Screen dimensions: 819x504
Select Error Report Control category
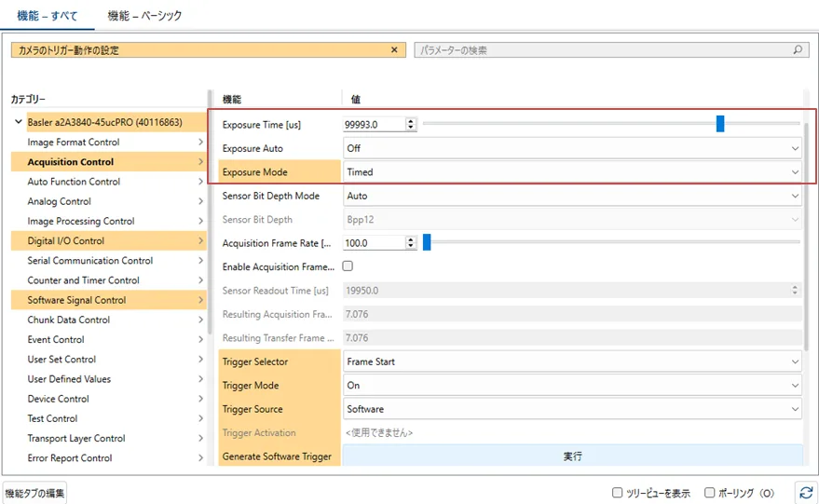(109, 458)
